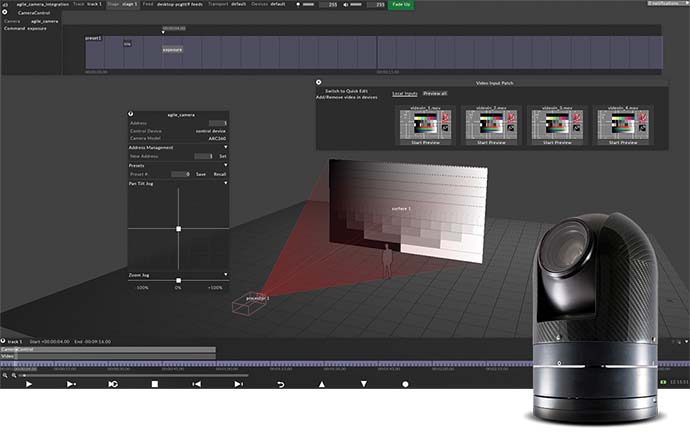Click the Camera field value agile_camera
Viewport: 690px width, 439px height.
coord(44,21)
